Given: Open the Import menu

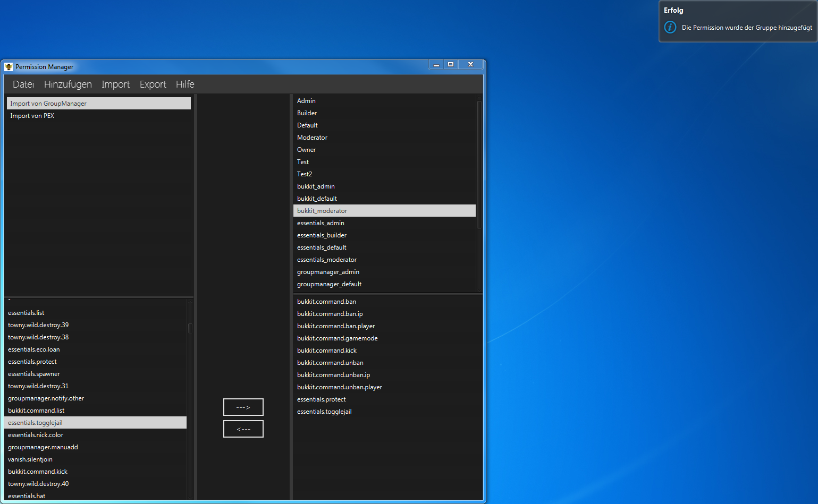Looking at the screenshot, I should 116,84.
